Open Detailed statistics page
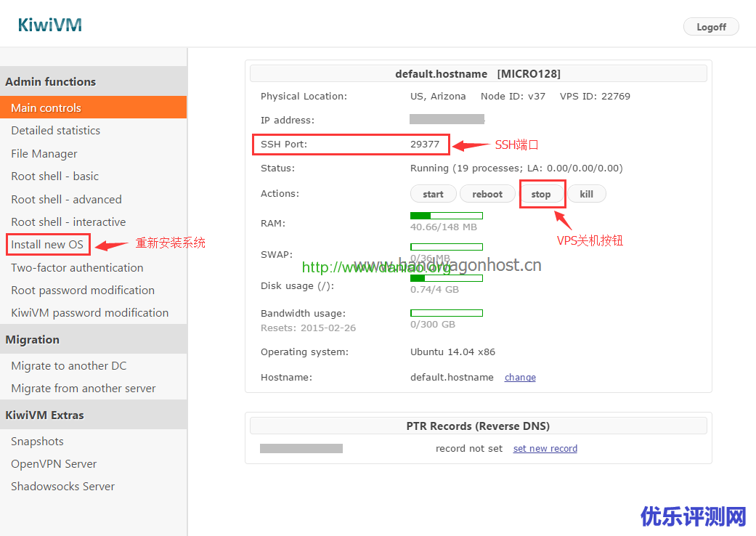 [55, 131]
